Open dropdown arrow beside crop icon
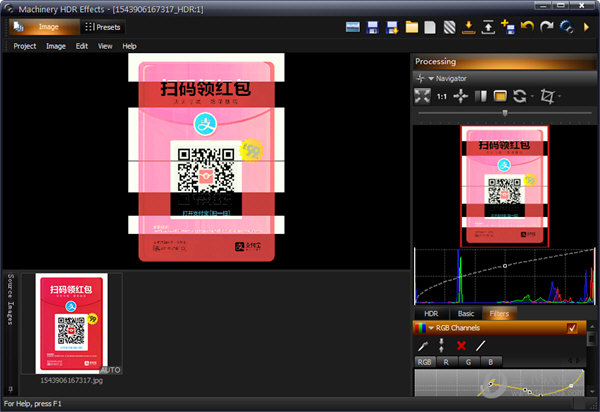 (x=559, y=96)
